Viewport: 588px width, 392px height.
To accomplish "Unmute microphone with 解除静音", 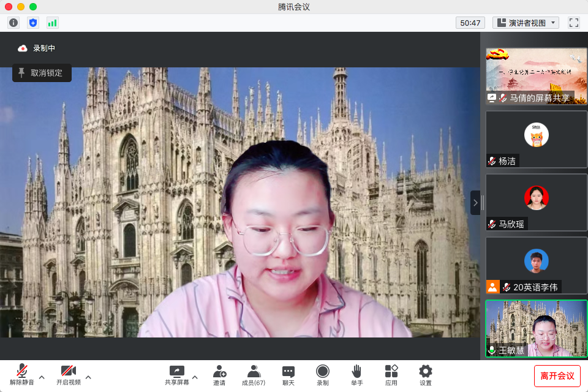I will pyautogui.click(x=22, y=374).
